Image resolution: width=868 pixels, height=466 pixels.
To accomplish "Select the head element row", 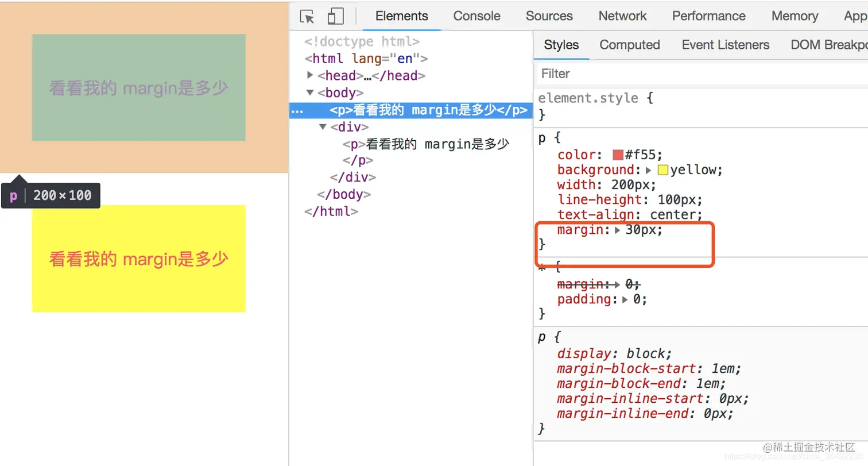I will tap(371, 75).
